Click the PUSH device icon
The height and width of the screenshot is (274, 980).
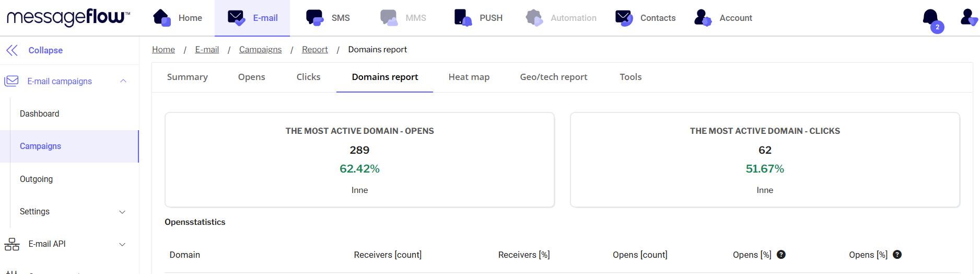(462, 18)
